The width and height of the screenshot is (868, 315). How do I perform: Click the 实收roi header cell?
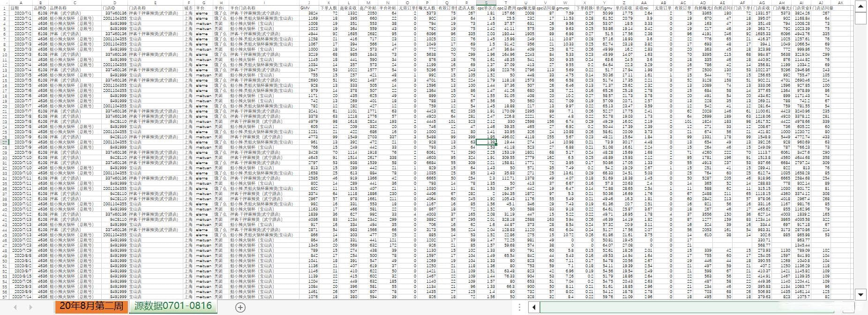click(x=644, y=8)
